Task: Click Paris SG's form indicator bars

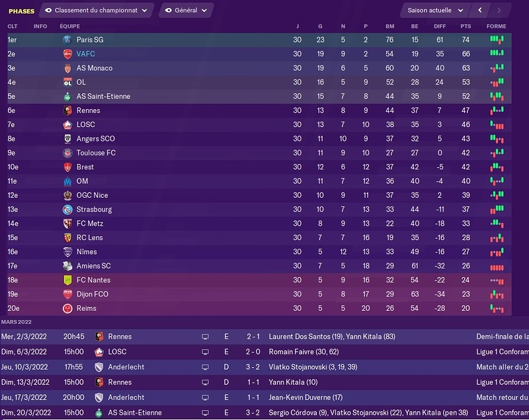Action: click(497, 40)
